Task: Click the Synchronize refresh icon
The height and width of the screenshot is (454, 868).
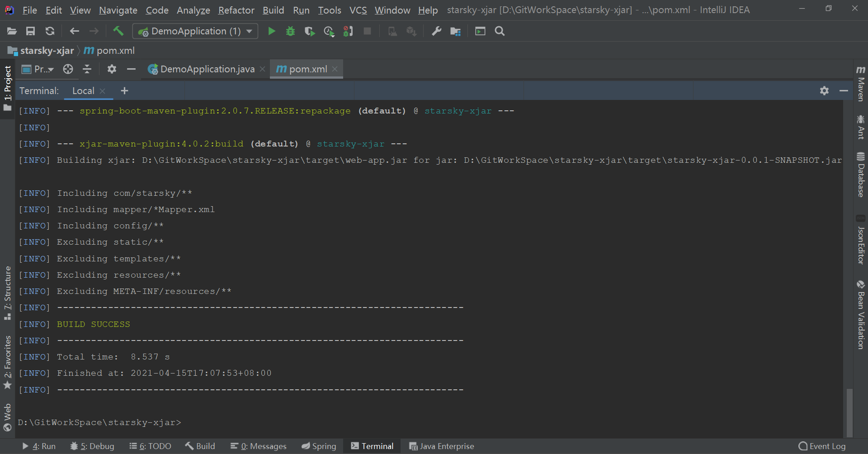Action: (x=50, y=31)
